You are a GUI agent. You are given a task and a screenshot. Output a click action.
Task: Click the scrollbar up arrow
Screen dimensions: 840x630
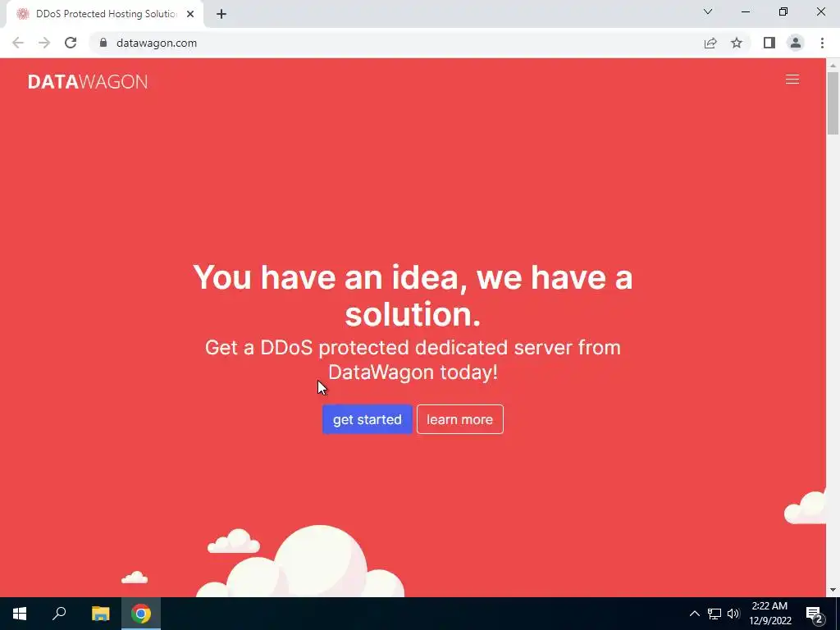[x=833, y=66]
